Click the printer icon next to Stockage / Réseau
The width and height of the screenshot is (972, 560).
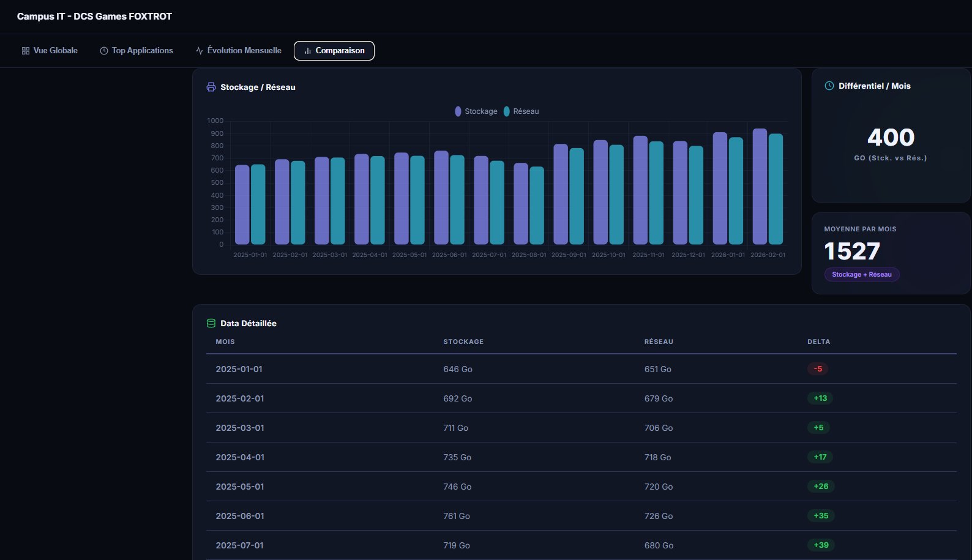click(211, 87)
